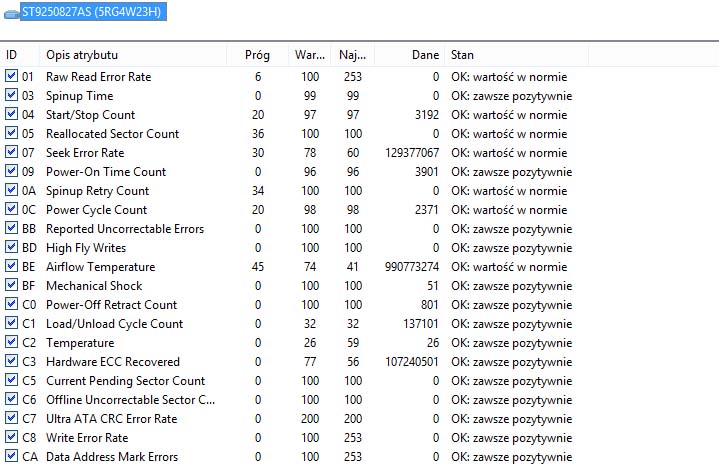Click the BE identifier of Airflow Temperature
This screenshot has width=719, height=469.
pyautogui.click(x=28, y=267)
